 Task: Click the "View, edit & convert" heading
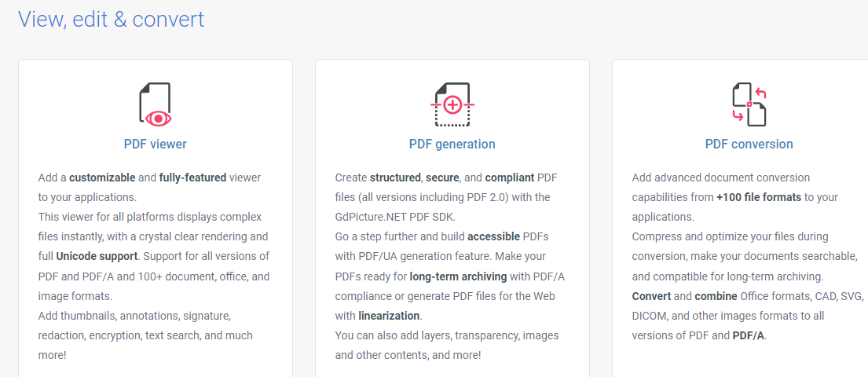[x=111, y=19]
